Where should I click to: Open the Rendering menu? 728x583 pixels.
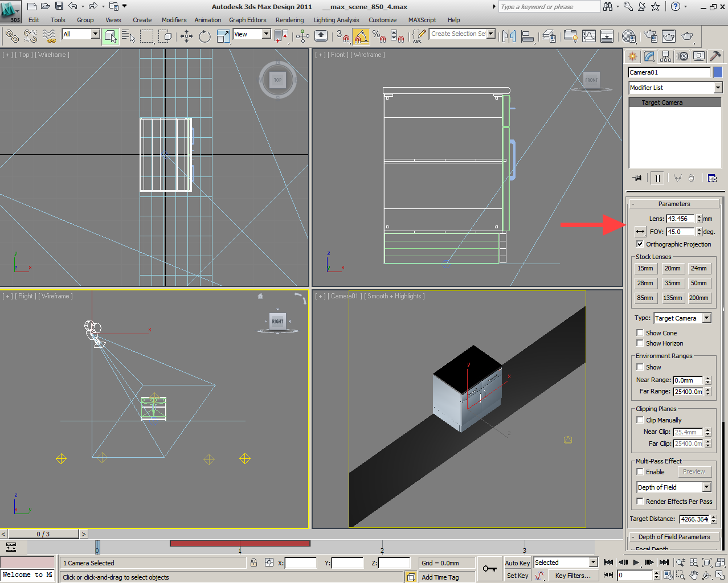(290, 20)
